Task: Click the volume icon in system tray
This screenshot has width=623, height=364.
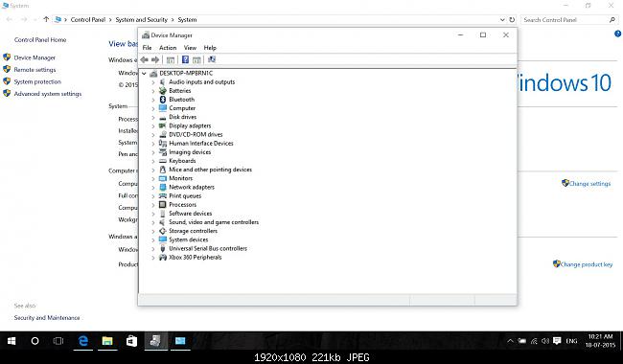Action: pos(545,341)
